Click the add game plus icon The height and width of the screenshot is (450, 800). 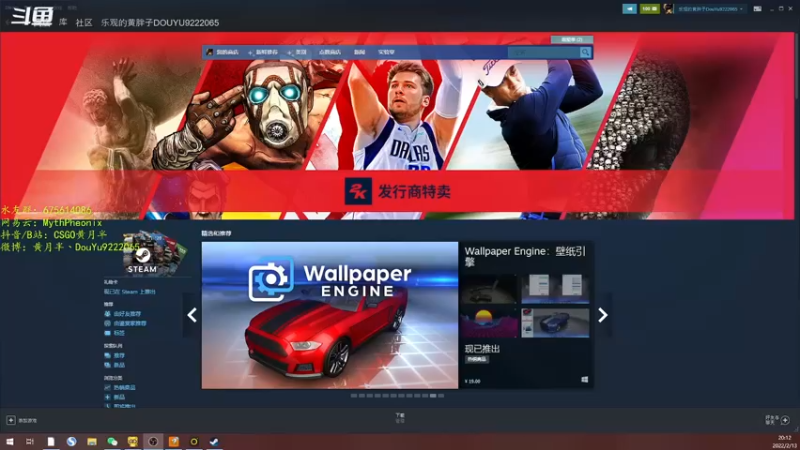(11, 420)
